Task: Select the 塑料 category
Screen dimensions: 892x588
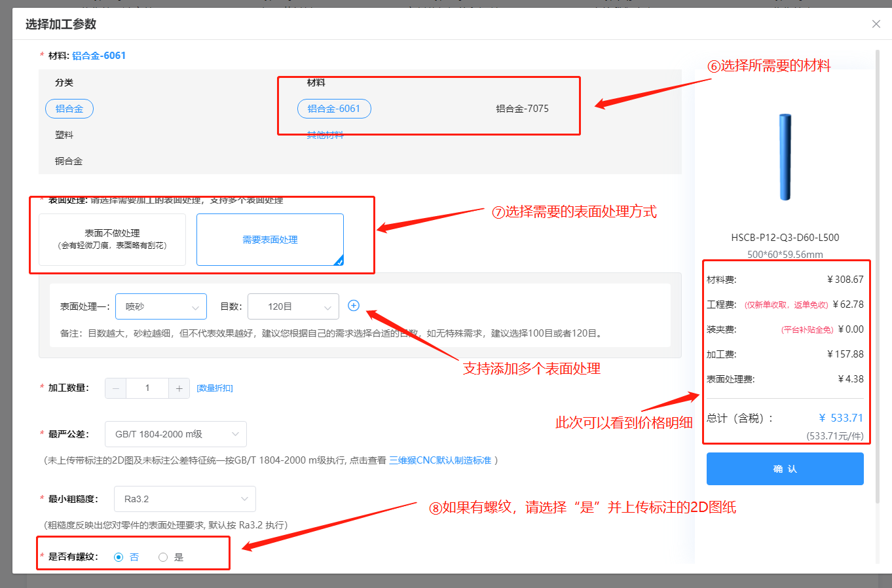Action: coord(64,135)
